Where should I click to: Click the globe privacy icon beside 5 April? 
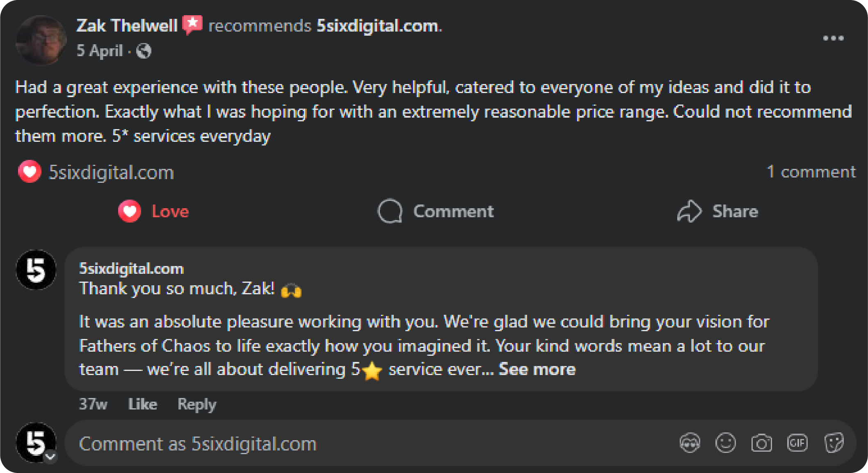[144, 51]
